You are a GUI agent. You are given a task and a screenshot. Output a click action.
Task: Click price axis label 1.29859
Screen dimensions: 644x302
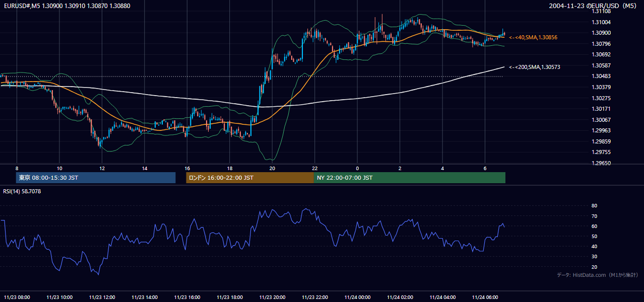[602, 141]
